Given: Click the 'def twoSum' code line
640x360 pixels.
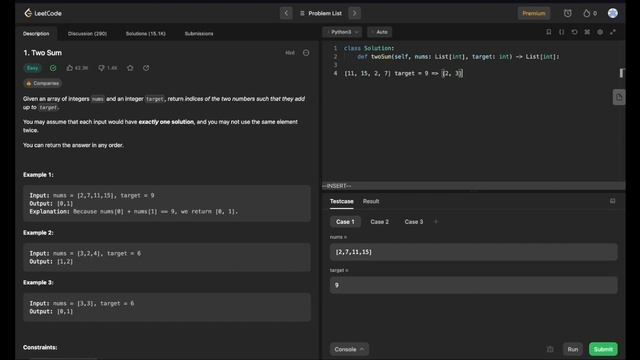Looking at the screenshot, I should (x=458, y=57).
